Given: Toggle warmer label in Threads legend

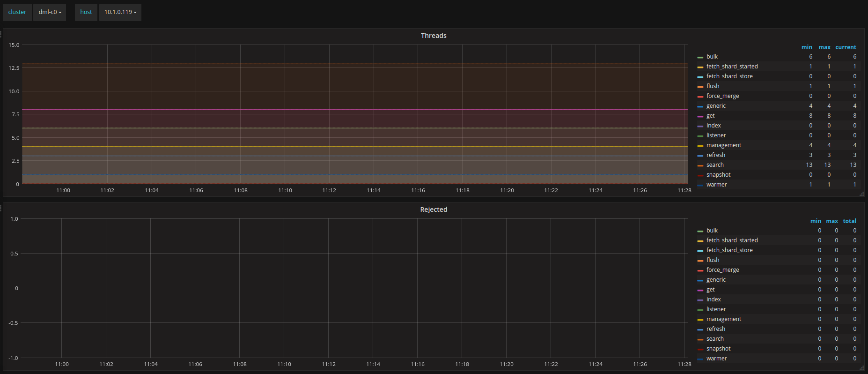Looking at the screenshot, I should (x=717, y=185).
